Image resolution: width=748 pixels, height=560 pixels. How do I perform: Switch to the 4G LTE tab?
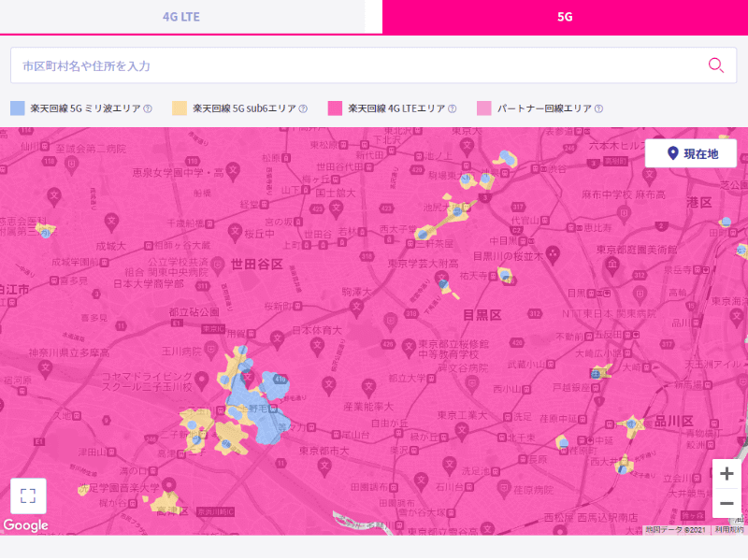tap(181, 17)
